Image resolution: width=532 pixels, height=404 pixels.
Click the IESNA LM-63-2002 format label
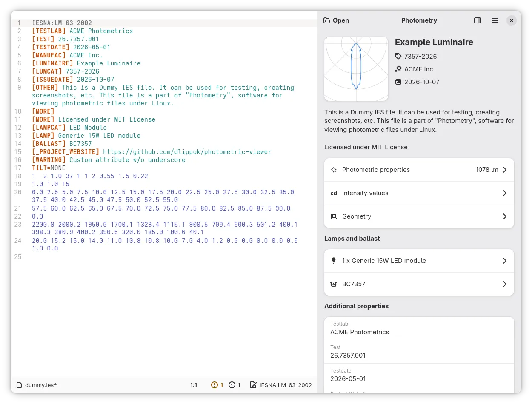pyautogui.click(x=286, y=385)
